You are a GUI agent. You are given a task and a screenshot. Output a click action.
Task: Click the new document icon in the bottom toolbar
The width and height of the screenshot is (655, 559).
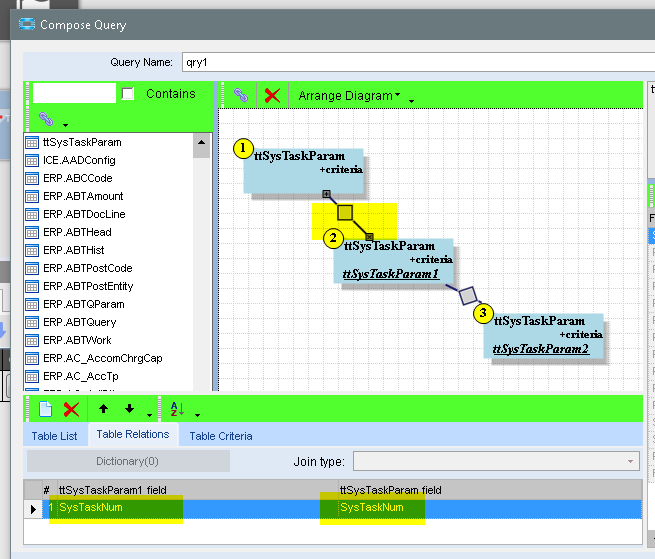[45, 409]
